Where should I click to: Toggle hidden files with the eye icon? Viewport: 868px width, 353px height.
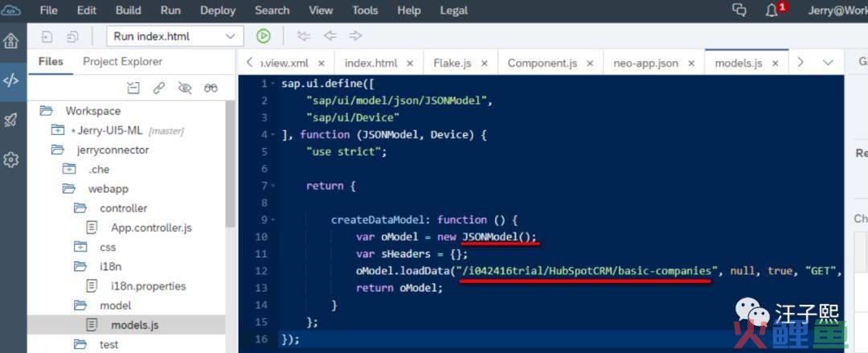(x=185, y=88)
